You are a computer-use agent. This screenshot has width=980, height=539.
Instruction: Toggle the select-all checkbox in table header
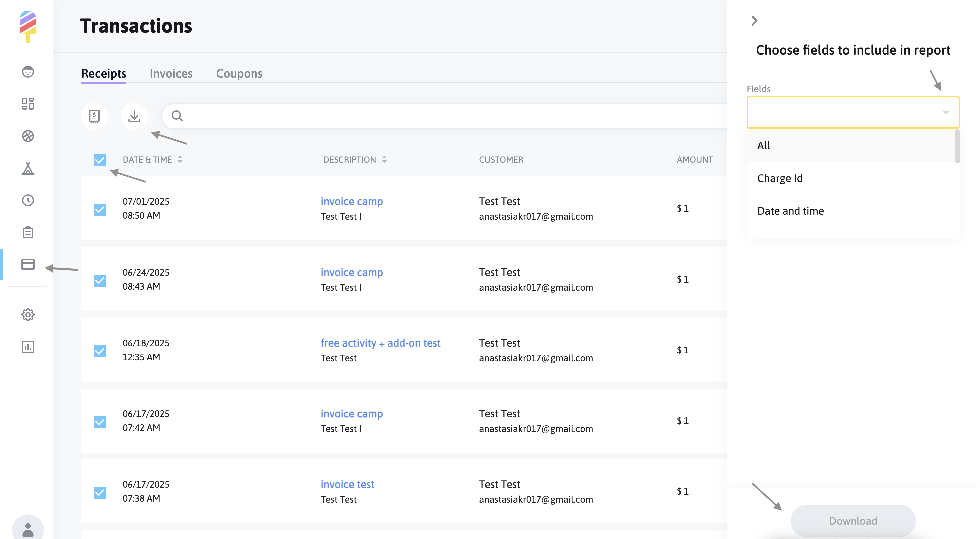(x=100, y=160)
